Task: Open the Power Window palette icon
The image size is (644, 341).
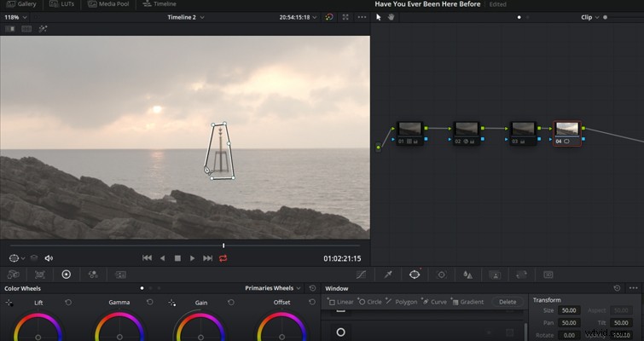Action: click(x=415, y=275)
